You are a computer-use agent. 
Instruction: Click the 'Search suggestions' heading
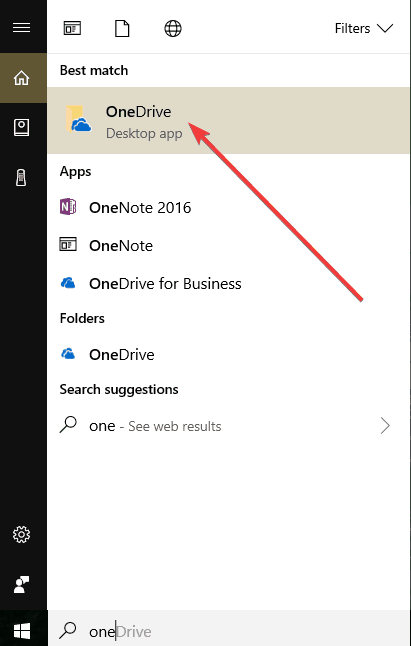pyautogui.click(x=119, y=389)
